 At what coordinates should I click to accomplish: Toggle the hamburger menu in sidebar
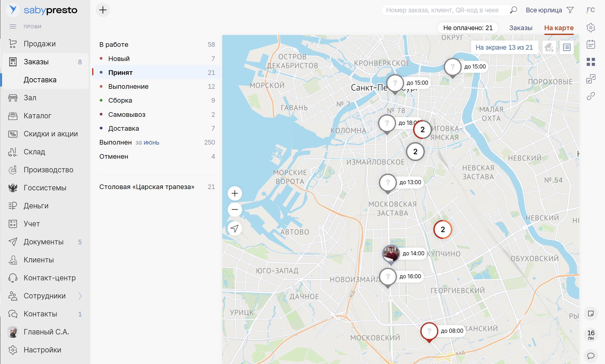tap(13, 26)
